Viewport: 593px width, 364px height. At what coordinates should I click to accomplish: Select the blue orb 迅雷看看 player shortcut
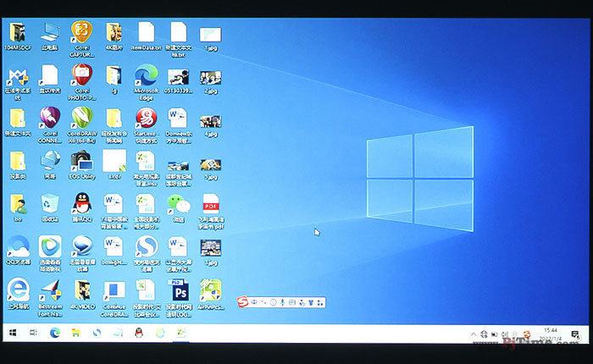[82, 247]
